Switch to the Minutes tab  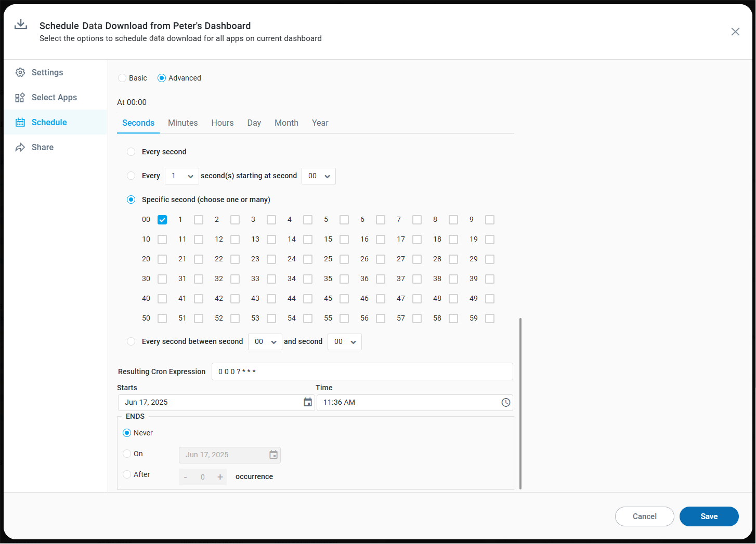183,123
